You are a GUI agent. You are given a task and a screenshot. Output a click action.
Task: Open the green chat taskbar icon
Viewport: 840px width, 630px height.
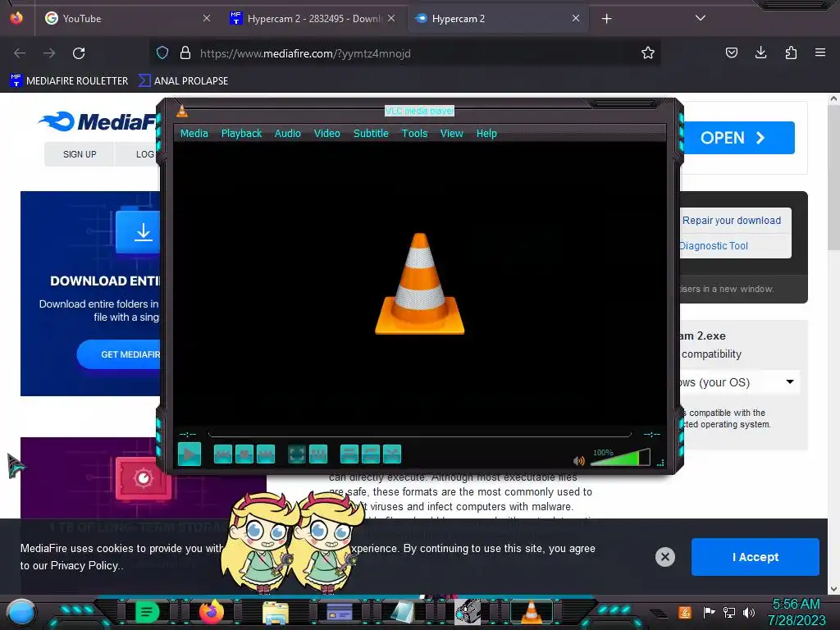[148, 612]
